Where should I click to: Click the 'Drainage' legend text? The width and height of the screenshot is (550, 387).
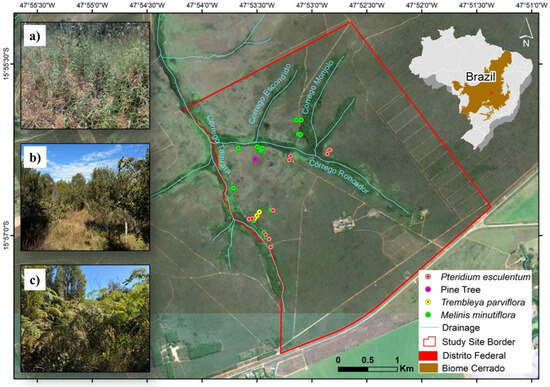(x=461, y=328)
